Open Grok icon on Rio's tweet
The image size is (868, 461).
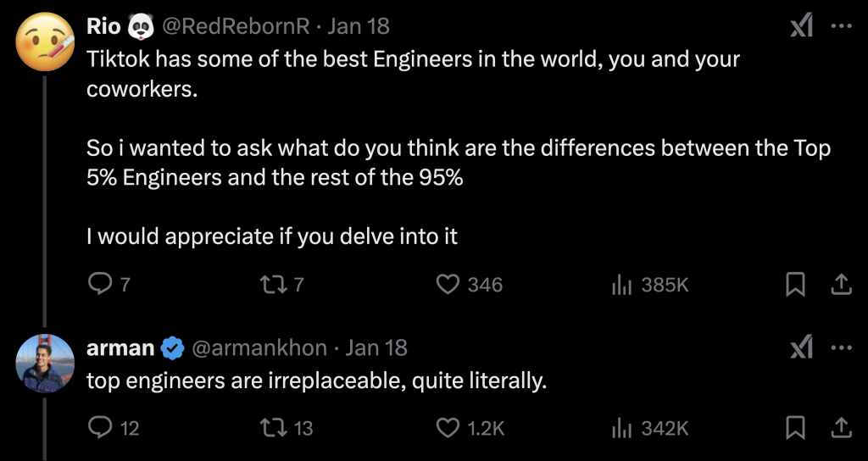pos(802,26)
